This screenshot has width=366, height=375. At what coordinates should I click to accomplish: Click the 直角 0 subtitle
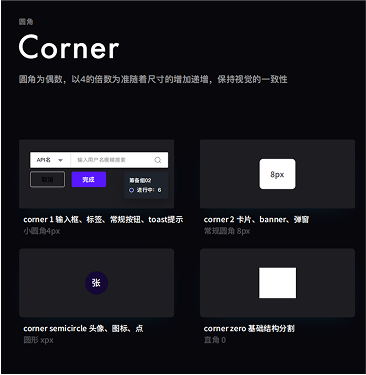[215, 340]
